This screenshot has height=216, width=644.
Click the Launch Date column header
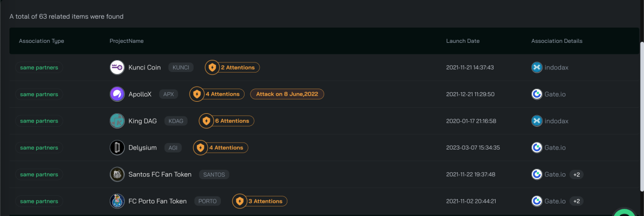(463, 41)
